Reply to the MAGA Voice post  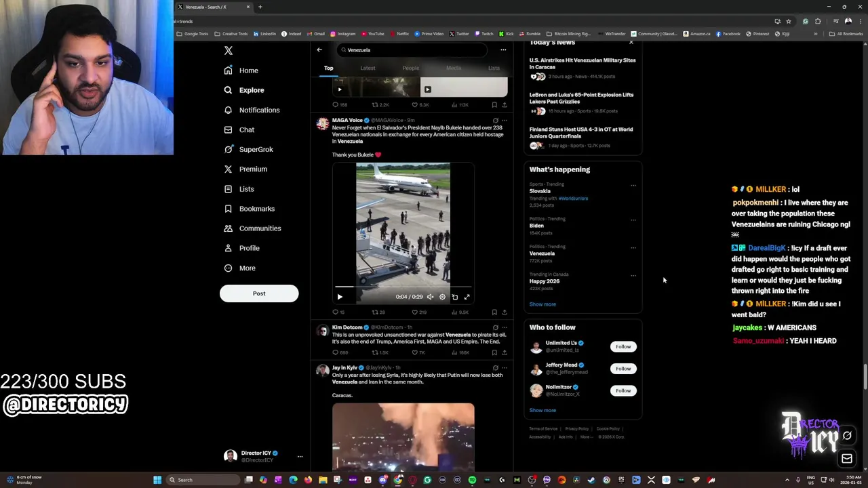pos(338,312)
